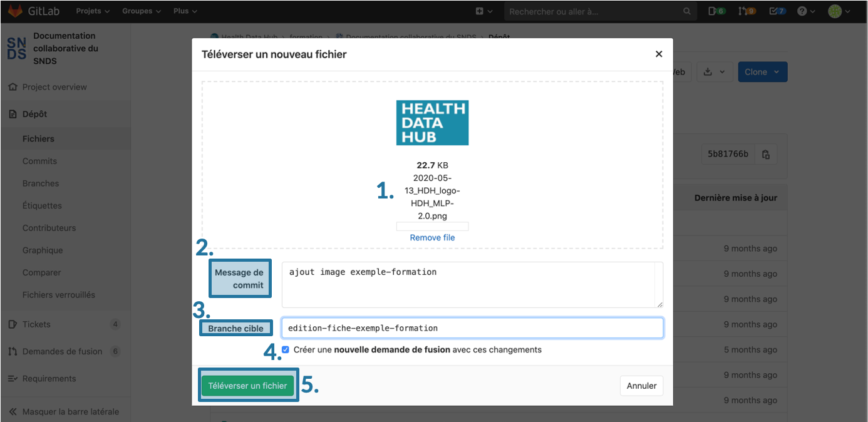
Task: Click the SNDS project avatar in sidebar
Action: coord(16,48)
